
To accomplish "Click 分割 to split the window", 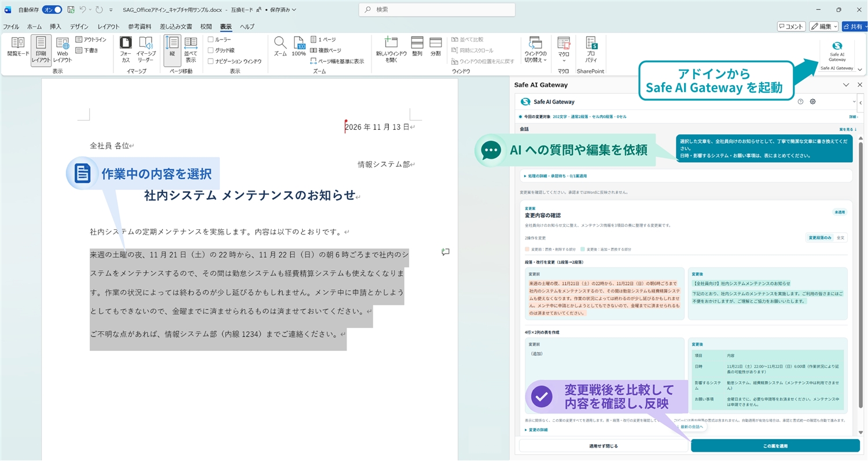I will (435, 47).
